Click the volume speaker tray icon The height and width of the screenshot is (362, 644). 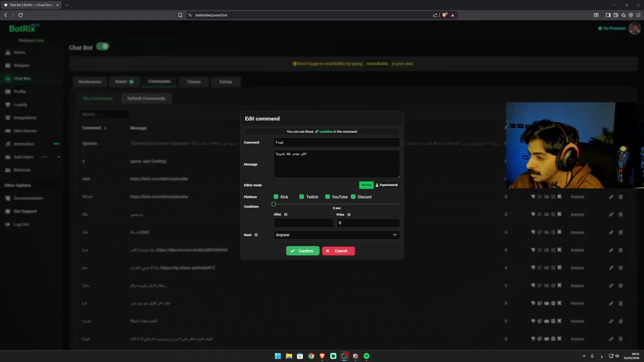click(x=617, y=356)
